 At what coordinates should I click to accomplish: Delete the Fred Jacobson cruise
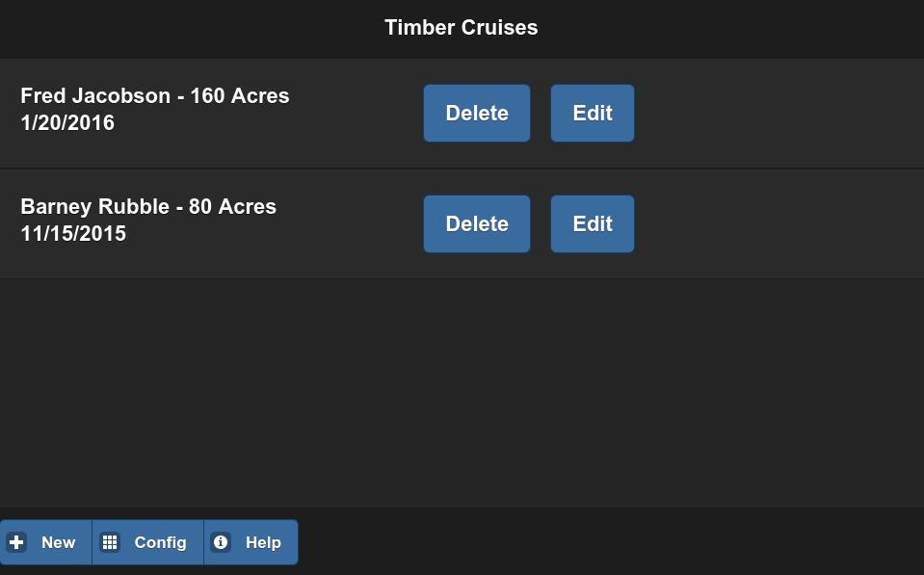point(477,114)
